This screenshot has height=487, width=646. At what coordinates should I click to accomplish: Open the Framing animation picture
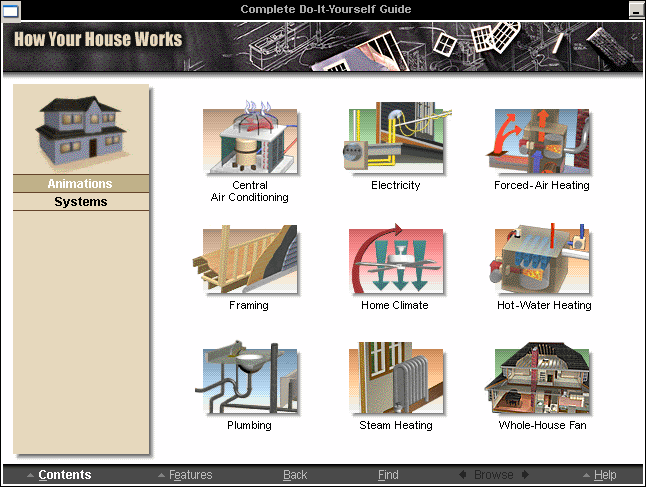point(246,259)
